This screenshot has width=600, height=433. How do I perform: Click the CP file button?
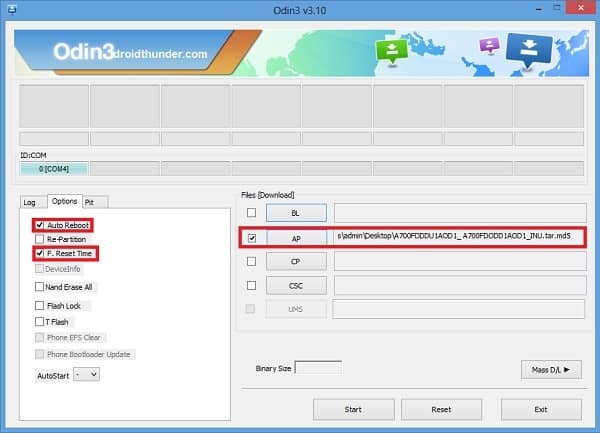296,262
